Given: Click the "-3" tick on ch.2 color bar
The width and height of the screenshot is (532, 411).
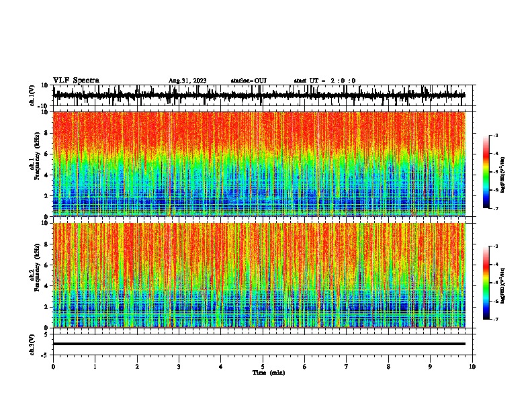Looking at the screenshot, I should pyautogui.click(x=495, y=246).
